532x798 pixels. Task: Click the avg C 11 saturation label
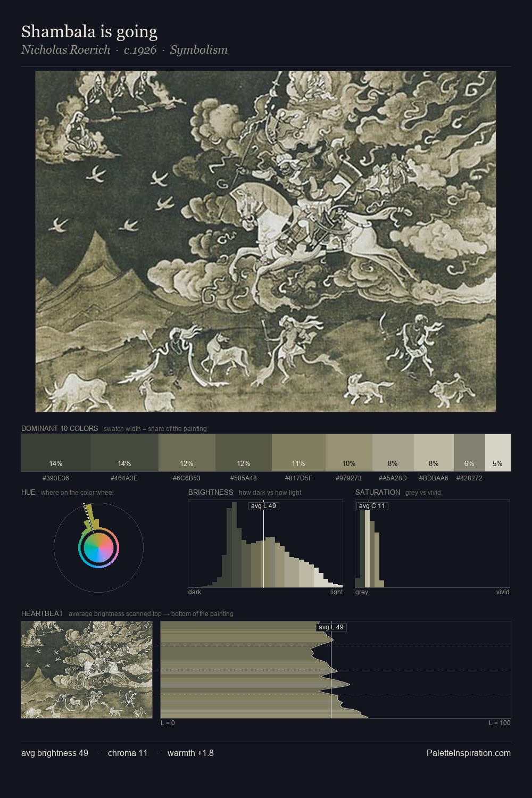[372, 506]
